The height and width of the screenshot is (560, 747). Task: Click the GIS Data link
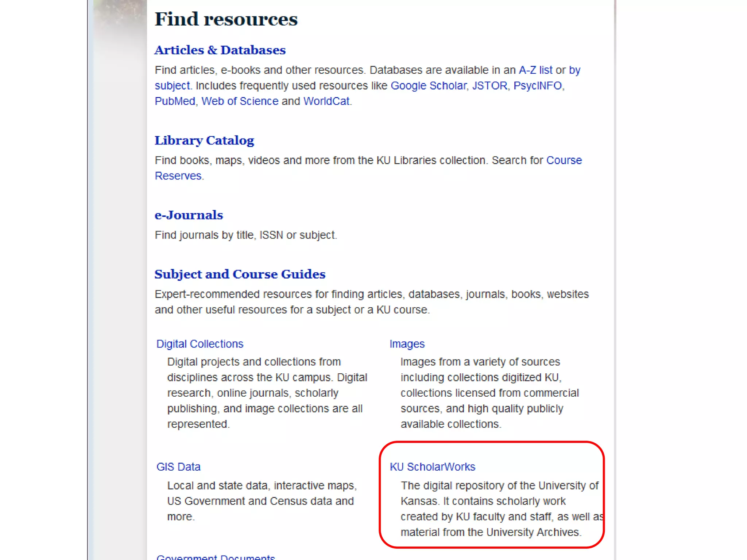point(178,467)
